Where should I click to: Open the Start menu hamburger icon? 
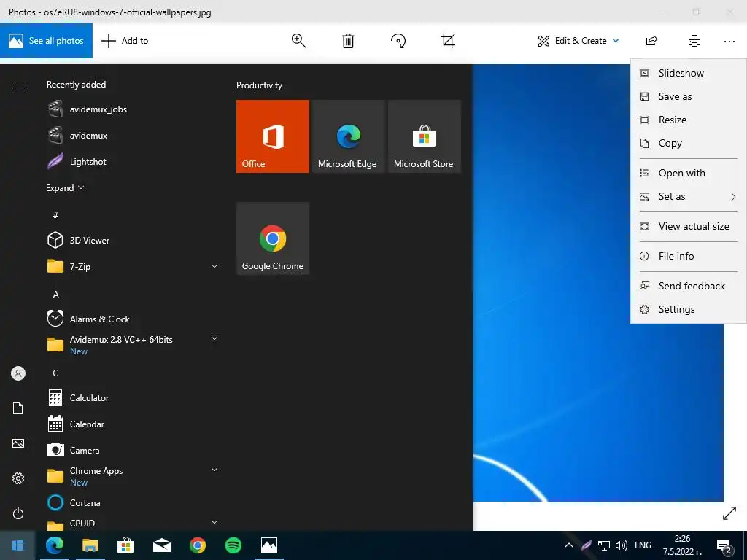pyautogui.click(x=18, y=85)
